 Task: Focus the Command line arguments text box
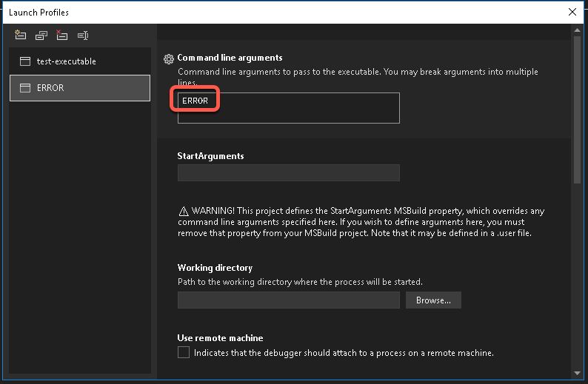(288, 108)
